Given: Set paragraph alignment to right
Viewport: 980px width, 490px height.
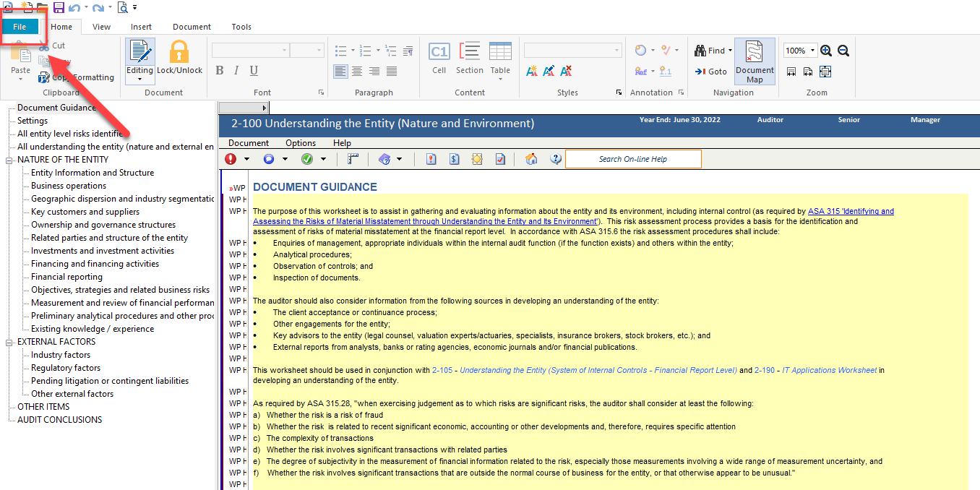Looking at the screenshot, I should (x=374, y=71).
